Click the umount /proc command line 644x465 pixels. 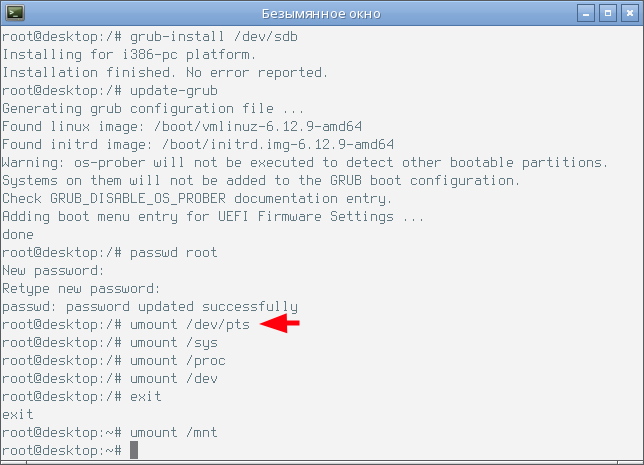(114, 361)
